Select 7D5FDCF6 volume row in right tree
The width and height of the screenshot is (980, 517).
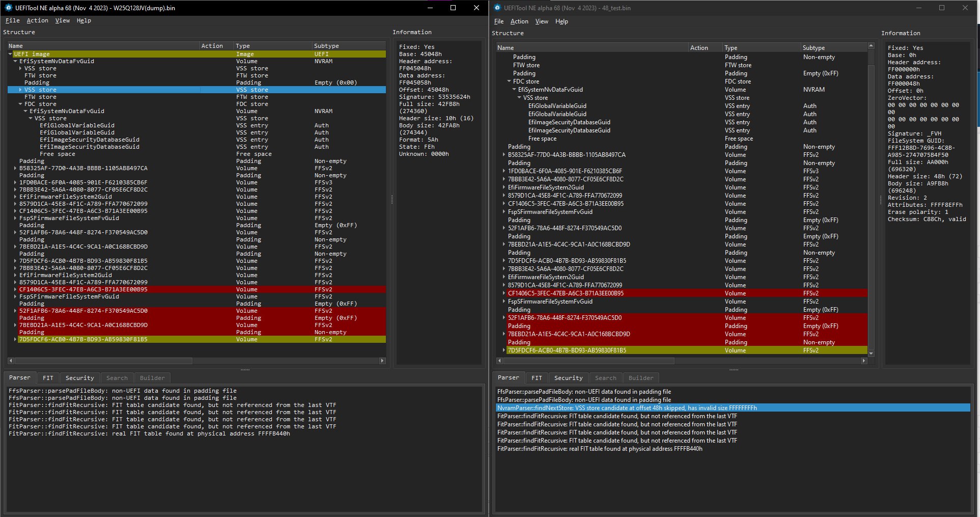567,350
